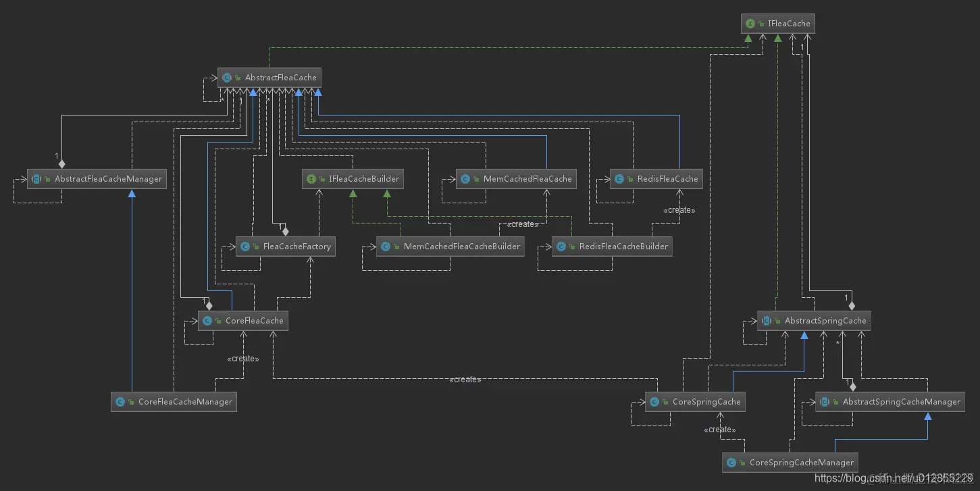This screenshot has height=491, width=980.
Task: Select the AbstractFleaCacheManager node
Action: click(x=97, y=179)
